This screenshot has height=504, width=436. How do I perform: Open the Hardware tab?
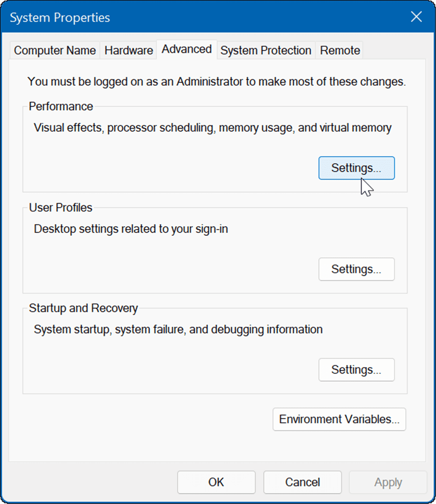tap(128, 50)
